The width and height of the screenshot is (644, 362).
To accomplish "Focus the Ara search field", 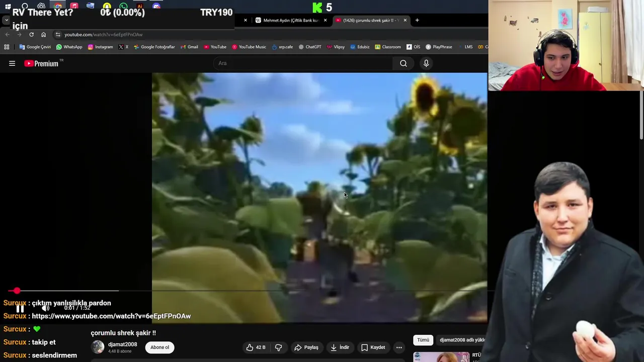I will click(303, 63).
